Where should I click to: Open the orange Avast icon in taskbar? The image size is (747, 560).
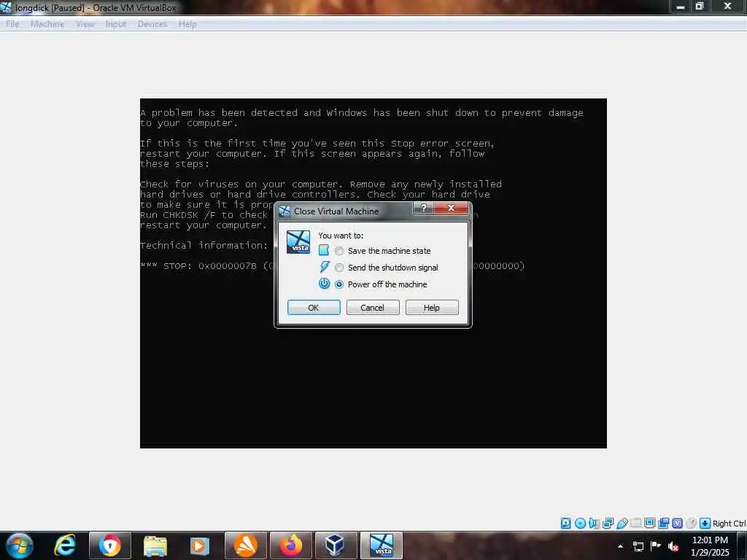pos(246,545)
